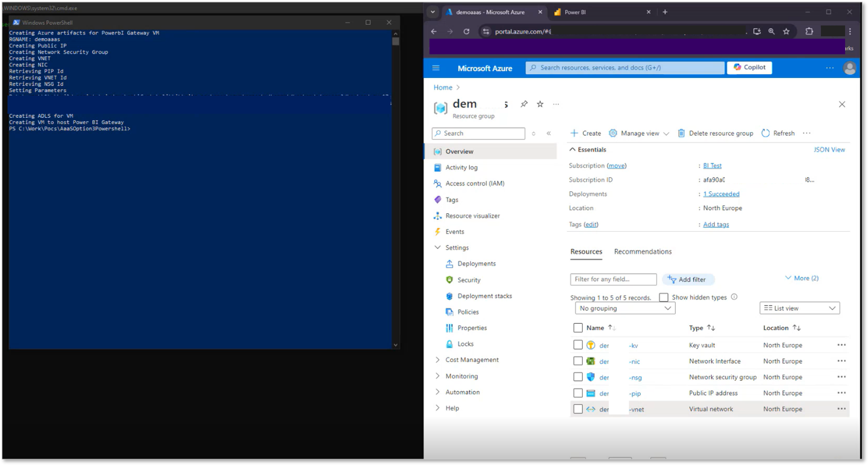Image resolution: width=868 pixels, height=465 pixels.
Task: Click the Copilot button
Action: pyautogui.click(x=749, y=67)
